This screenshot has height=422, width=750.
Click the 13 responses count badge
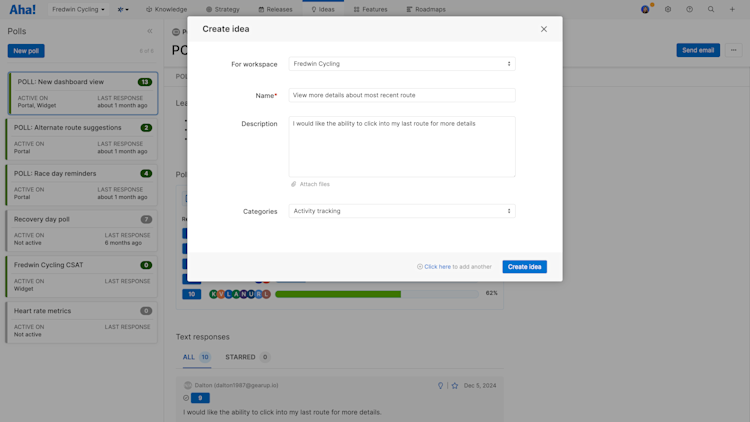145,82
